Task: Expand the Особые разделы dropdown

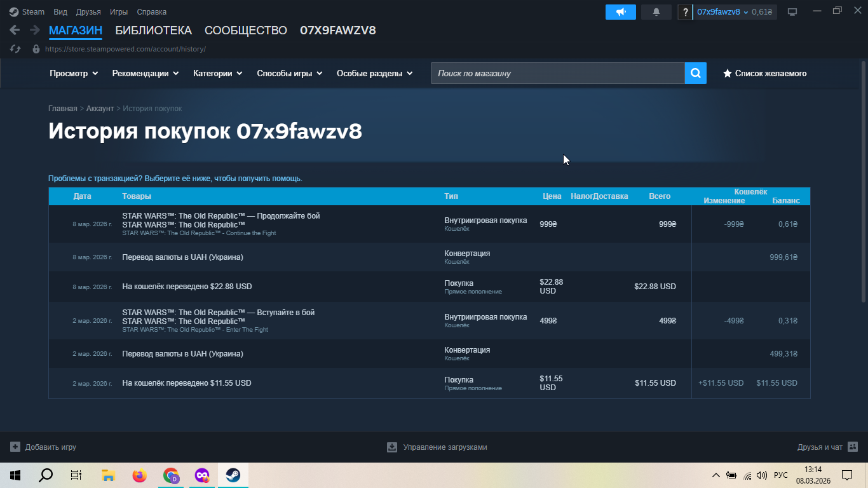Action: point(375,73)
